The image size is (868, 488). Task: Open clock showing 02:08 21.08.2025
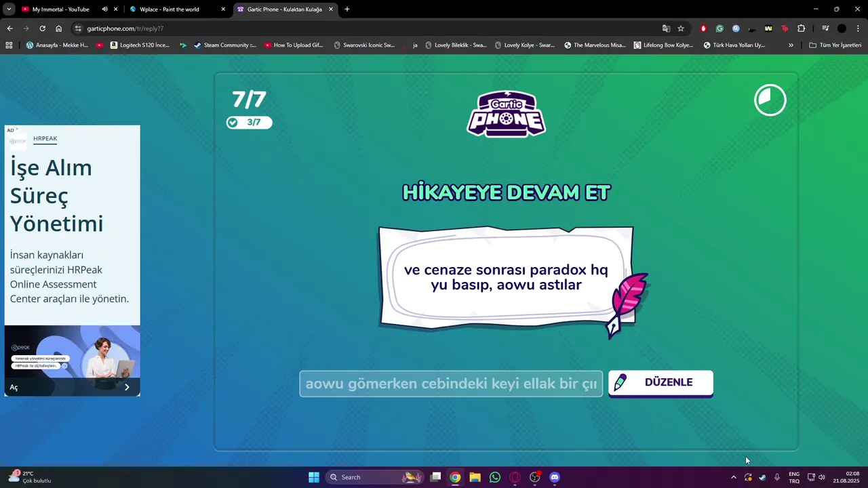(x=846, y=477)
